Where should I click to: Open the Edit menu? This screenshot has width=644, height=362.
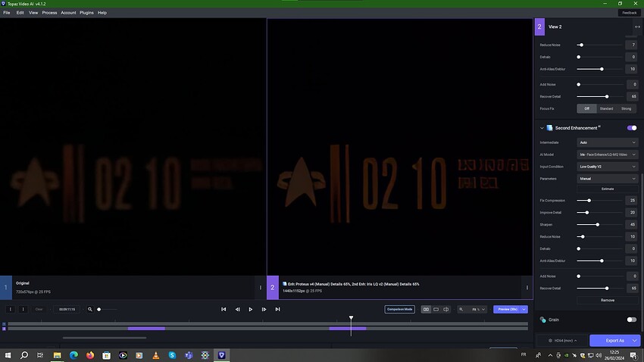coord(20,13)
